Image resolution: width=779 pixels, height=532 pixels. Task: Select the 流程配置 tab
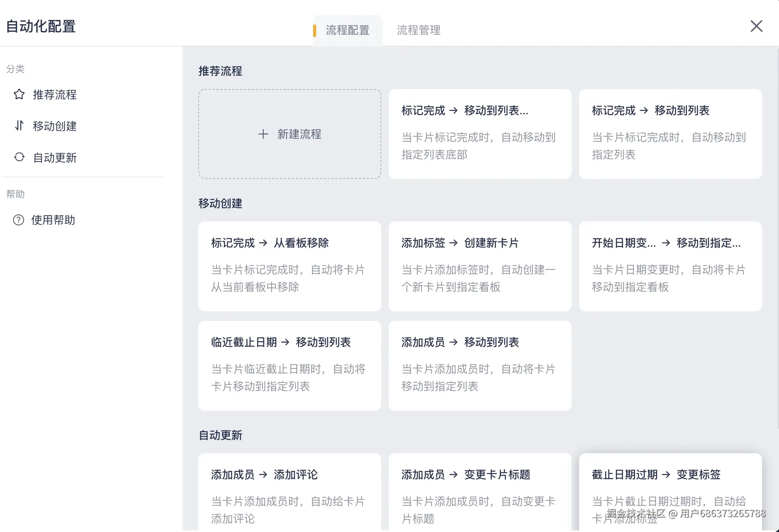coord(347,30)
